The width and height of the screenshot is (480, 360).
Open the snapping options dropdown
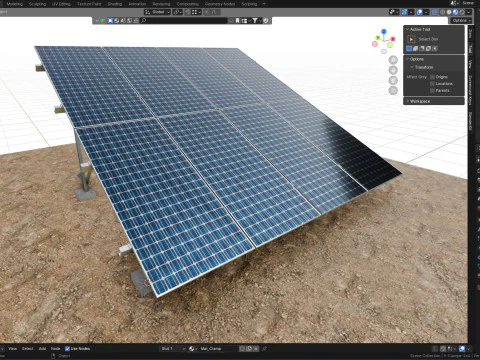point(196,12)
